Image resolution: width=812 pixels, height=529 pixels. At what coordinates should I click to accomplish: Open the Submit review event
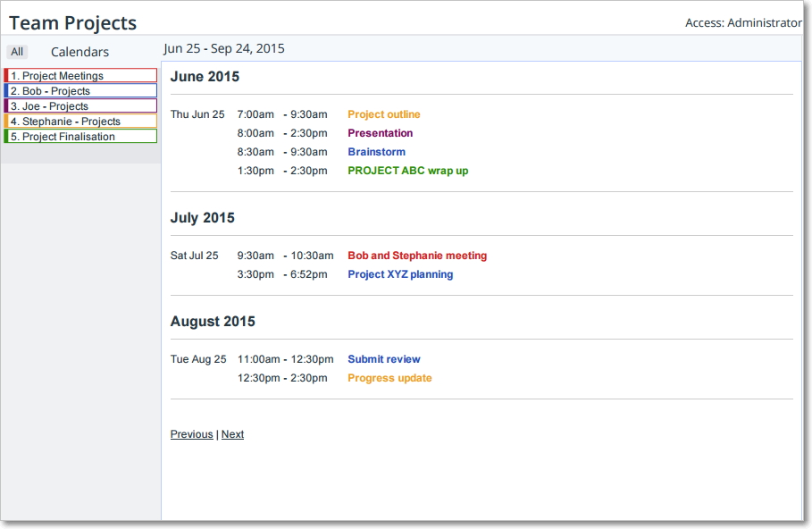(x=384, y=359)
